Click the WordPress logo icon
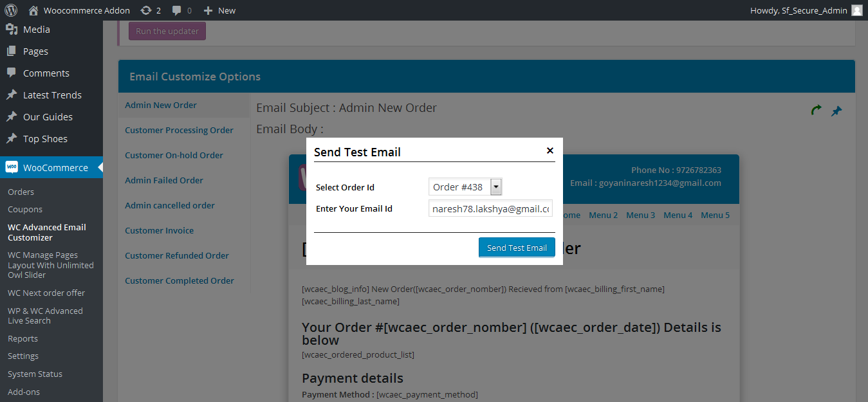 click(11, 10)
